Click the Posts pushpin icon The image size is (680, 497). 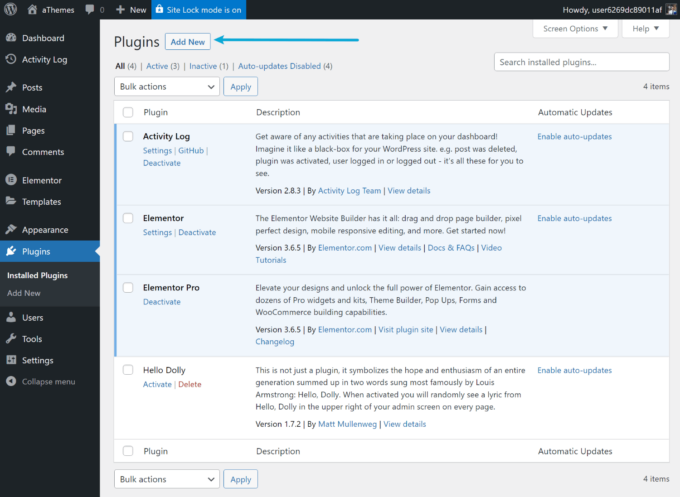(x=11, y=87)
